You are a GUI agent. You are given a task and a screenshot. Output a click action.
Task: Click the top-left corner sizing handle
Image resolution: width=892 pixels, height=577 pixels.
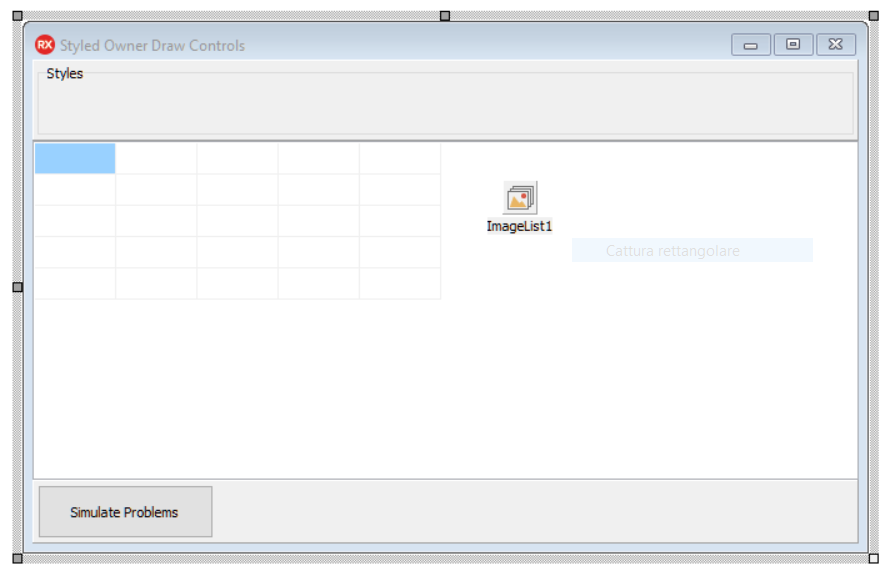tap(17, 16)
